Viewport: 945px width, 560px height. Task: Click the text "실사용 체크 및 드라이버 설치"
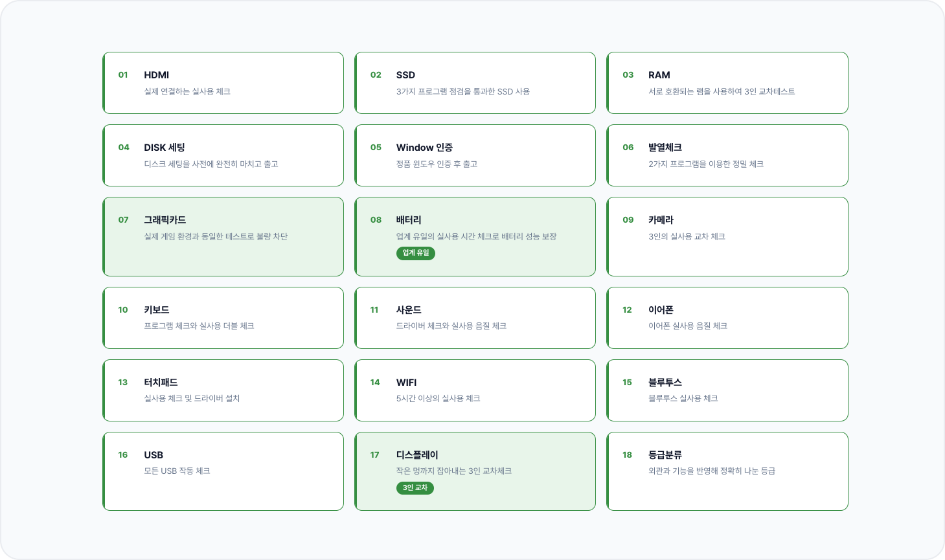[x=192, y=399]
